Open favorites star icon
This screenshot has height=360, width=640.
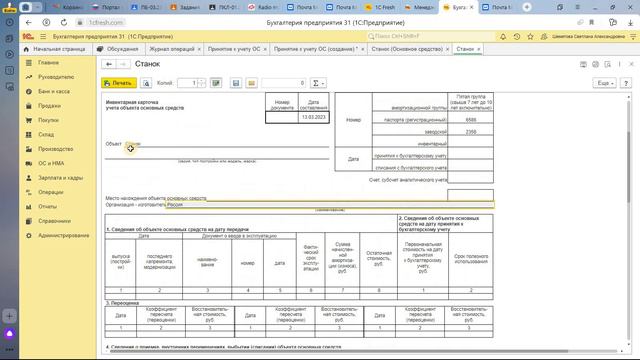click(x=530, y=36)
